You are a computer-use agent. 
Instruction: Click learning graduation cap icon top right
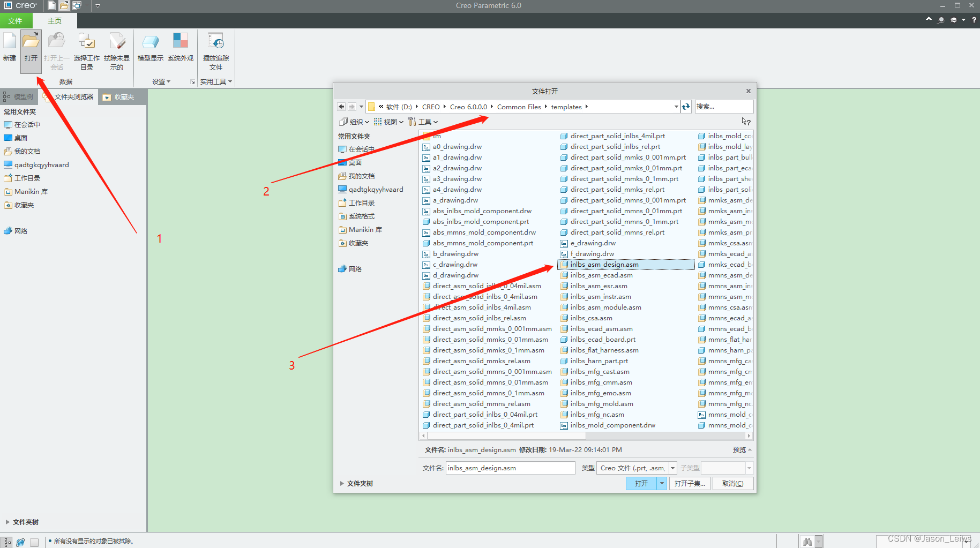[954, 20]
